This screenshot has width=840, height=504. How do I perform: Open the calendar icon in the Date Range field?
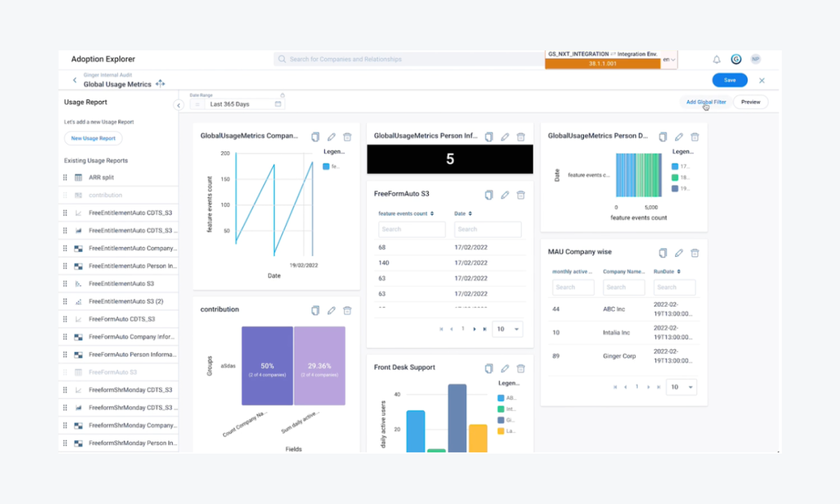[x=277, y=103]
